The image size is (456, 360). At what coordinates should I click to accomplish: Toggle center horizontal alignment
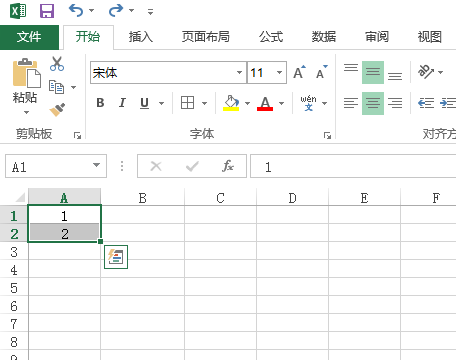tap(373, 103)
